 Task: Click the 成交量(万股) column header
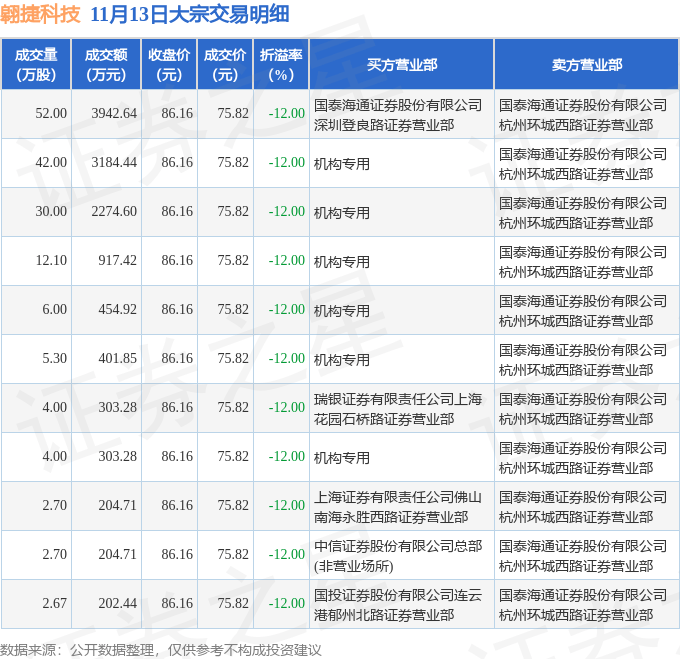click(x=36, y=65)
